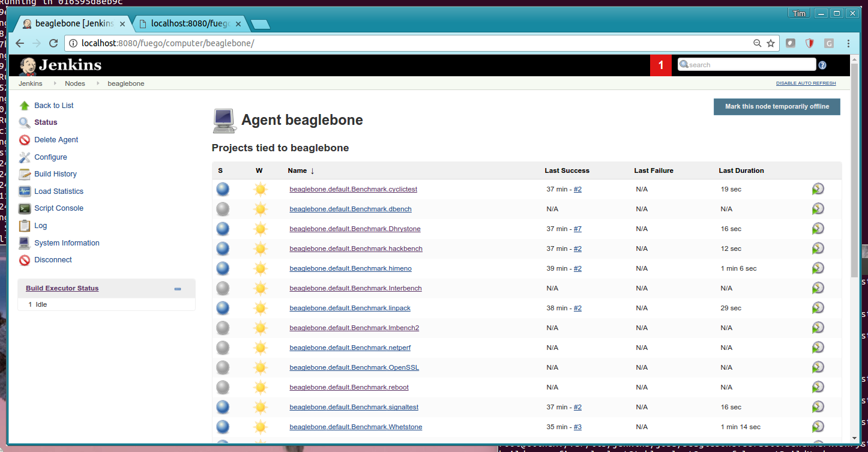Bookmark this page with the star icon

click(x=771, y=43)
